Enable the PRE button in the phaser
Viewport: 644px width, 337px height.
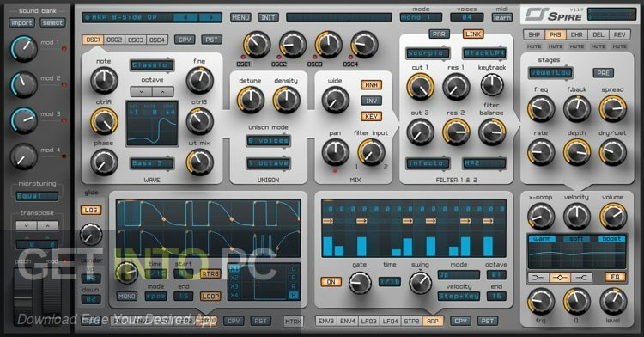coord(604,73)
